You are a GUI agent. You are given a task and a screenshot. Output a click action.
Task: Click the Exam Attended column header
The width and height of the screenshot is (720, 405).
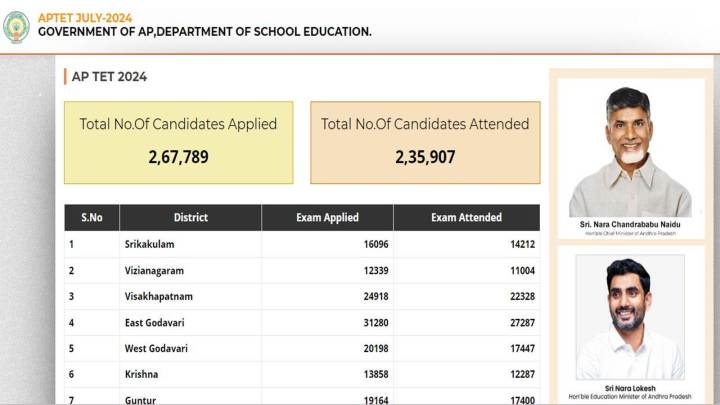tap(467, 218)
